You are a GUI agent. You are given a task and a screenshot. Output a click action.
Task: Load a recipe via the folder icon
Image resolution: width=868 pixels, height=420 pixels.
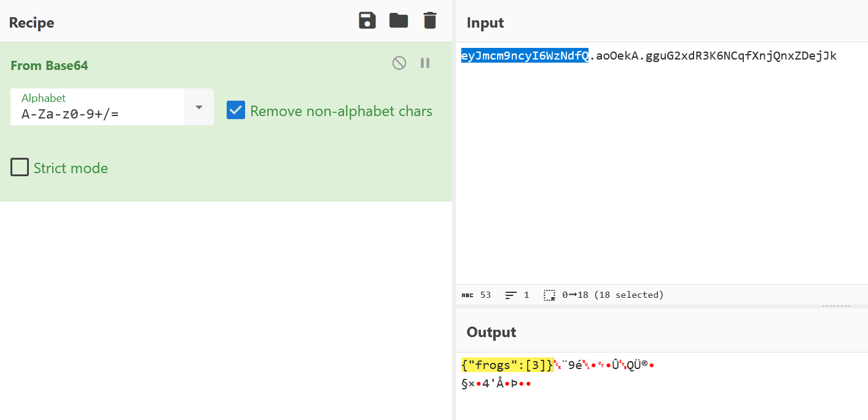(399, 21)
